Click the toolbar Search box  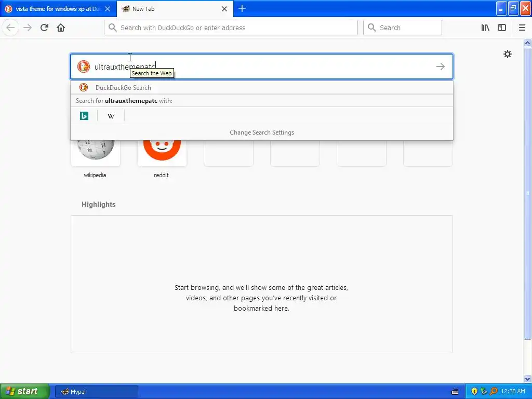pos(403,28)
